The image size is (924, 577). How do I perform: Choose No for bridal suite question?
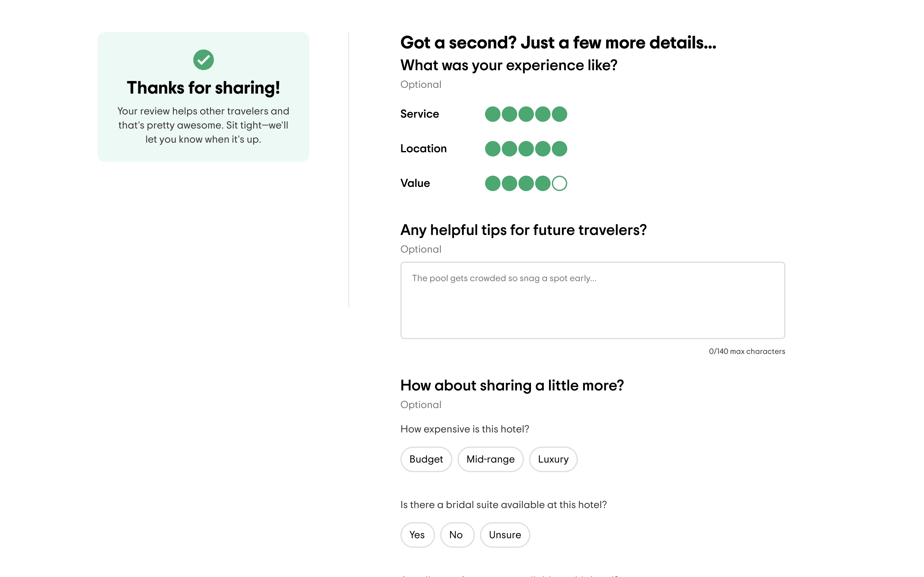click(456, 535)
